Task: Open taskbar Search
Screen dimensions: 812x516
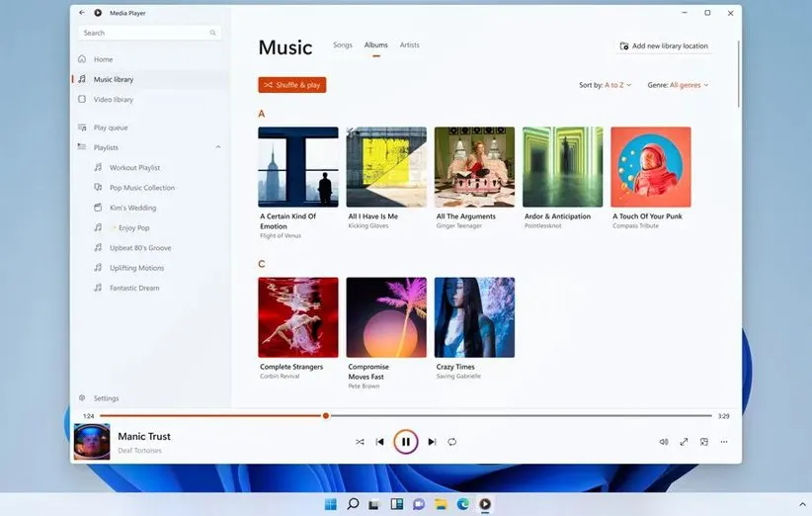Action: [353, 504]
